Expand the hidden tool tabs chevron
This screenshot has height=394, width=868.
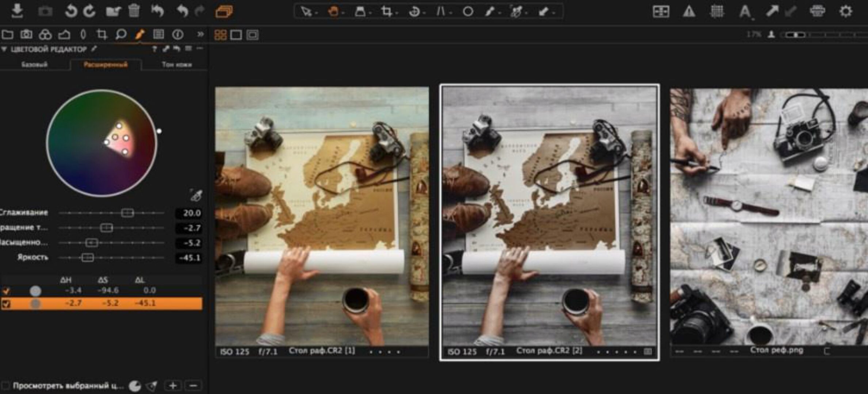pyautogui.click(x=200, y=34)
